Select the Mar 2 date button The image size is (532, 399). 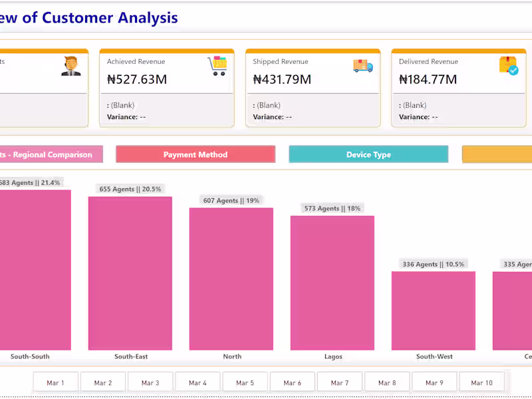click(x=103, y=382)
